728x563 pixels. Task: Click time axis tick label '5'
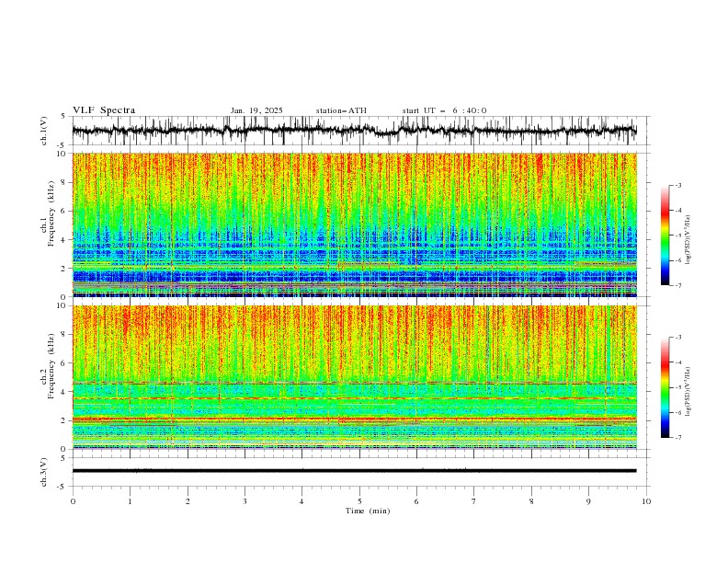359,501
